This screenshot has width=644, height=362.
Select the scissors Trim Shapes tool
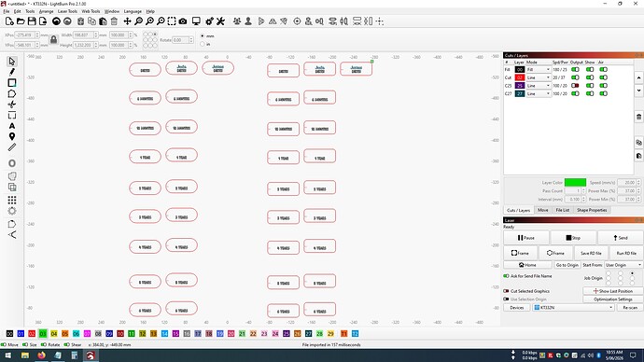[12, 104]
